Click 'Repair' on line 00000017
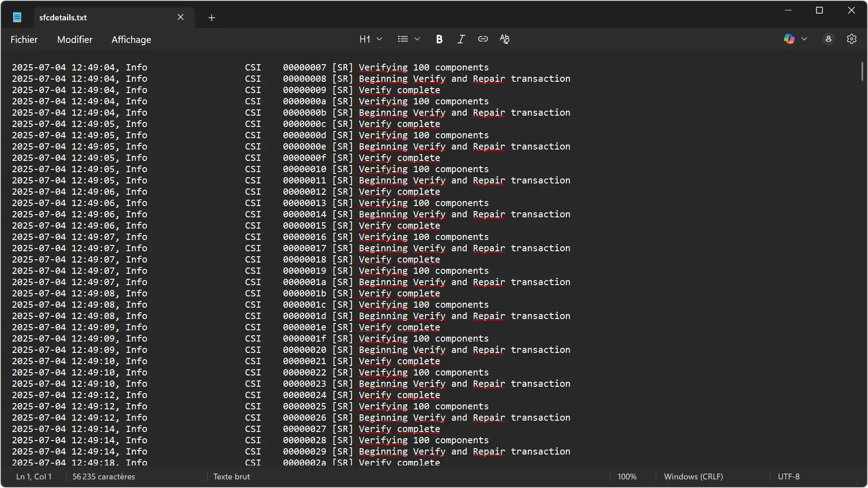Screen dimensions: 868x488 click(x=489, y=248)
